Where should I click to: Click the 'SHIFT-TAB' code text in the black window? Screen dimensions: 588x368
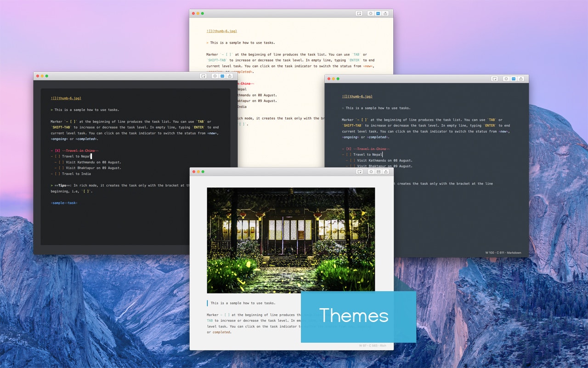61,127
